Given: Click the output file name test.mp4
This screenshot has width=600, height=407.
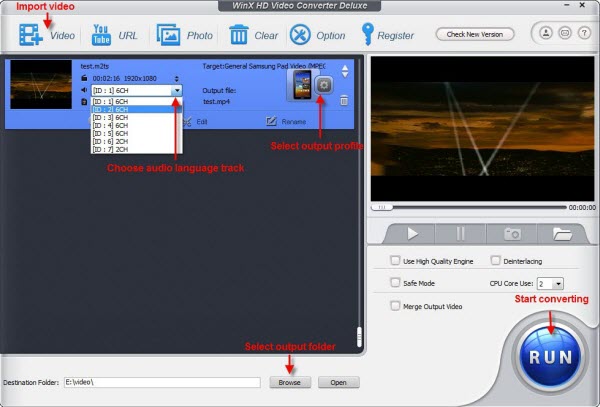Looking at the screenshot, I should point(216,102).
